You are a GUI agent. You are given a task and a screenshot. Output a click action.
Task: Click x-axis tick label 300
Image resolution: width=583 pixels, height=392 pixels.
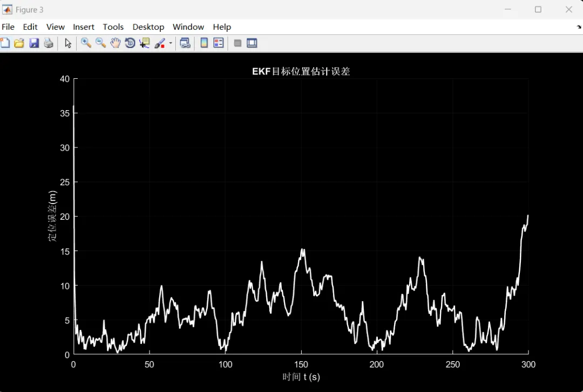tap(528, 364)
